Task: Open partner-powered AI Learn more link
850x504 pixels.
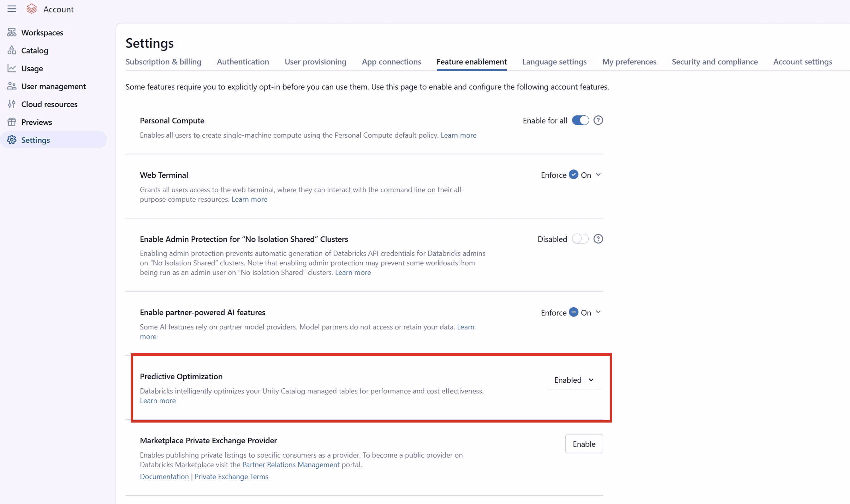Action: click(x=465, y=327)
